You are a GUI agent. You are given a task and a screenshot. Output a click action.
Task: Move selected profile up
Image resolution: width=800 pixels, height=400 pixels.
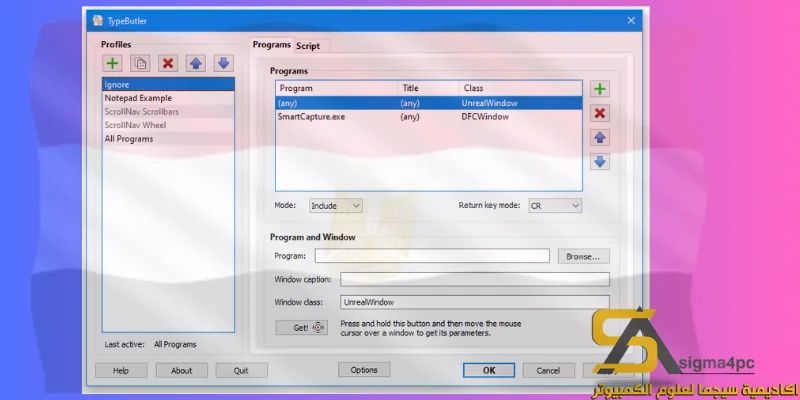(195, 63)
